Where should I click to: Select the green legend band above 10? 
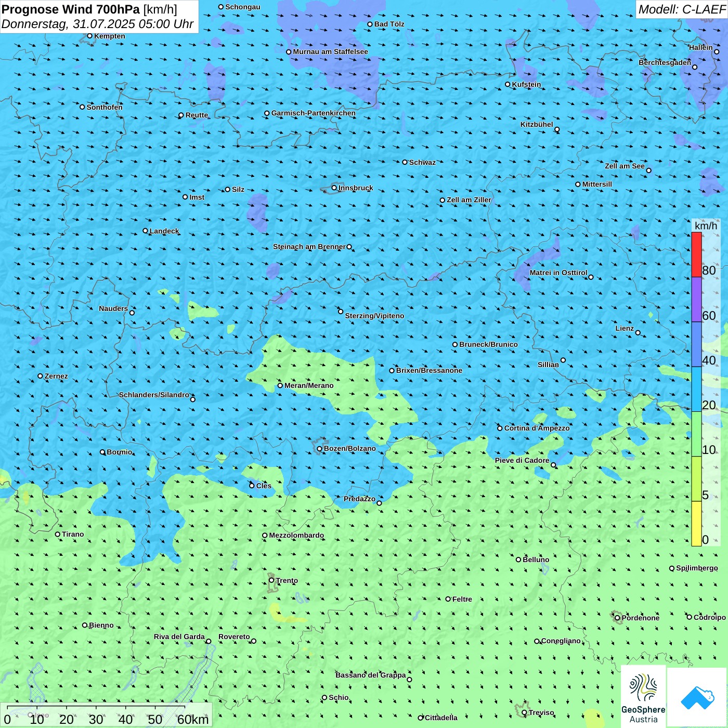tap(696, 434)
